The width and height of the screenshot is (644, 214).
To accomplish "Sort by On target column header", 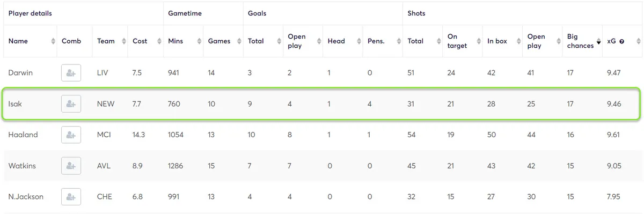I will [457, 41].
